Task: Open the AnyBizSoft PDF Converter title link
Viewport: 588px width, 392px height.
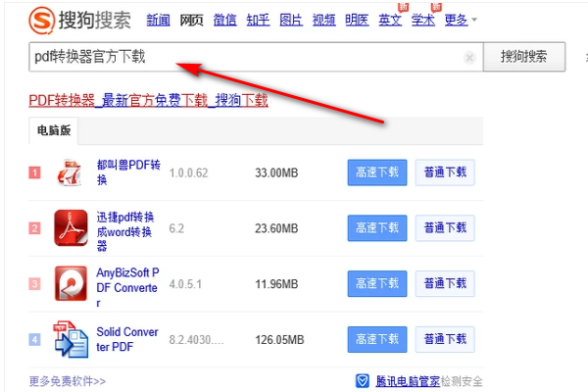Action: click(x=127, y=287)
